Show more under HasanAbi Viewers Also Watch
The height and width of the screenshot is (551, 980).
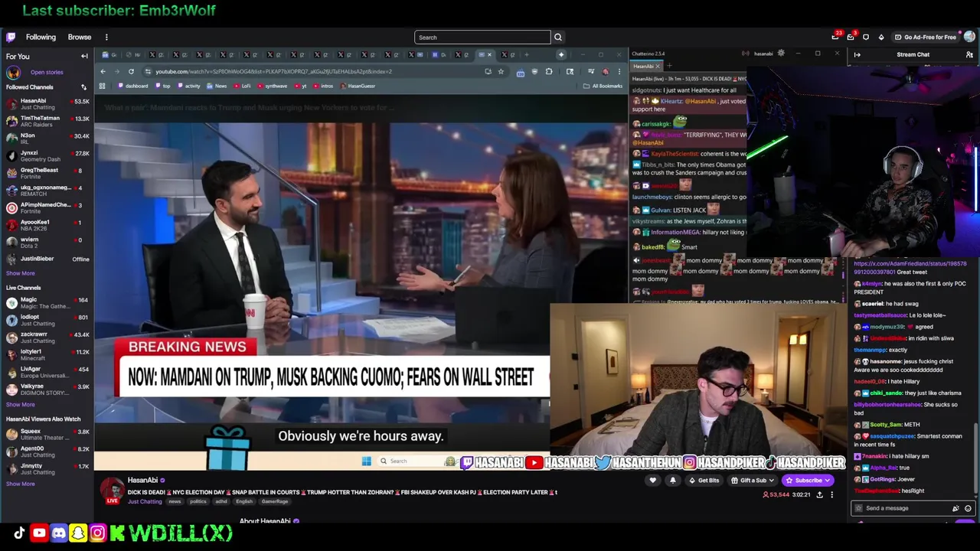(x=21, y=484)
